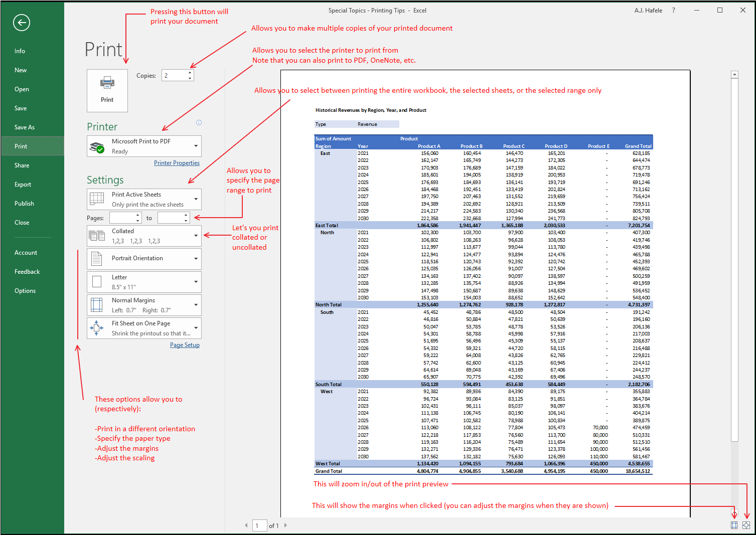Viewport: 756px width, 535px height.
Task: Click the preview vertical scrollbar track
Action: pos(734,476)
